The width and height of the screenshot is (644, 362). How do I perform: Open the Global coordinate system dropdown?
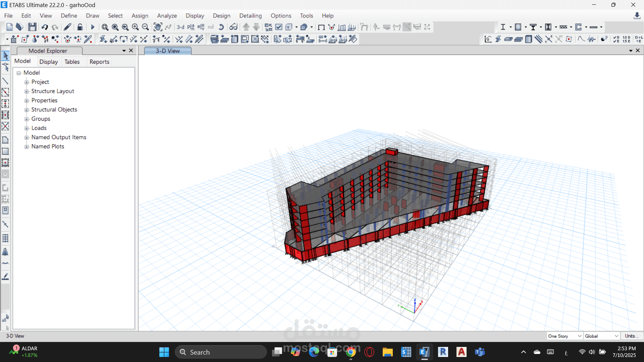coord(602,336)
